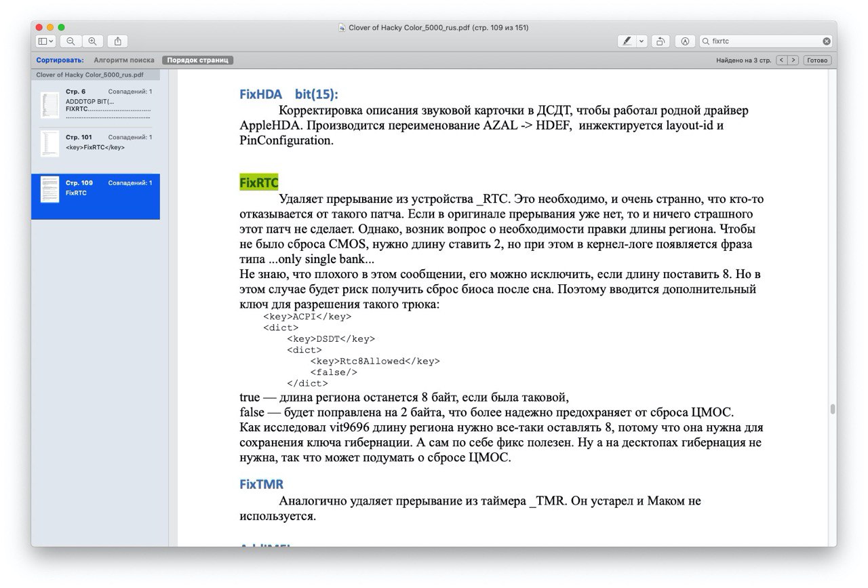Click the FixTMR heading
Image resolution: width=868 pixels, height=588 pixels.
click(x=261, y=484)
